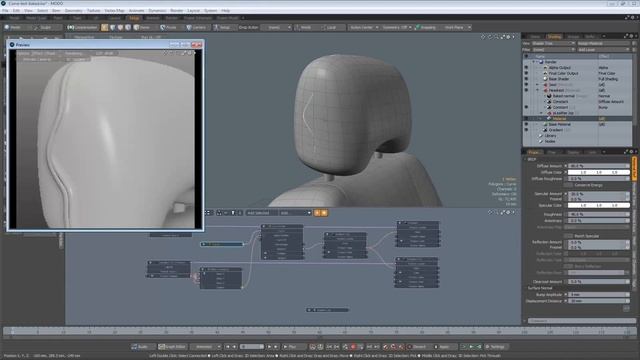Click the Compensation toolbar icon
The image size is (640, 360).
[x=71, y=27]
